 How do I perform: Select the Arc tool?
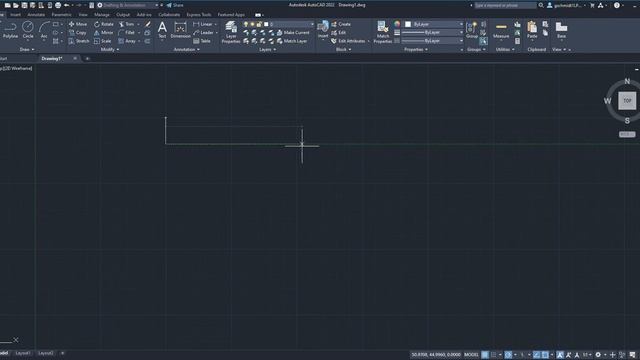point(44,30)
